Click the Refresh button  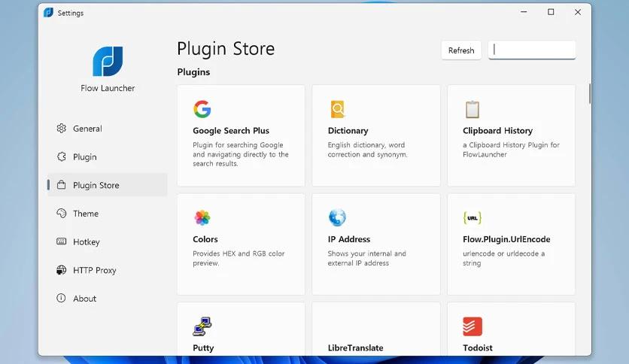tap(461, 50)
